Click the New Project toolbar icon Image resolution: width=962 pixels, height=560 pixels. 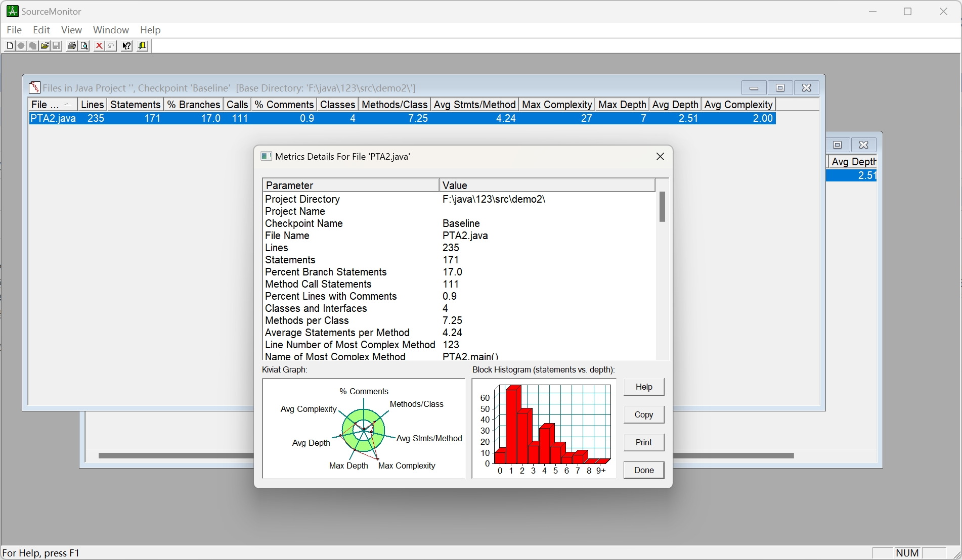pos(10,46)
